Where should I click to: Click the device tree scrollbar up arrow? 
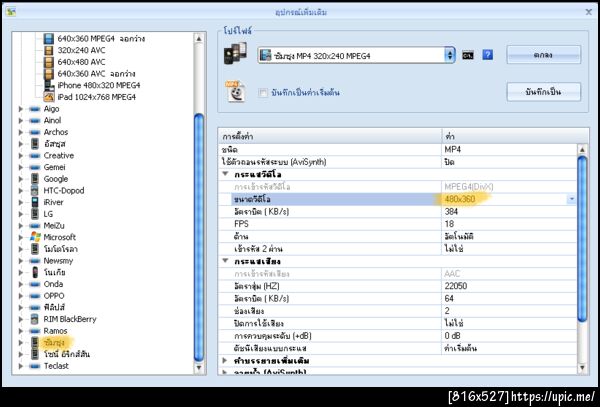click(199, 38)
